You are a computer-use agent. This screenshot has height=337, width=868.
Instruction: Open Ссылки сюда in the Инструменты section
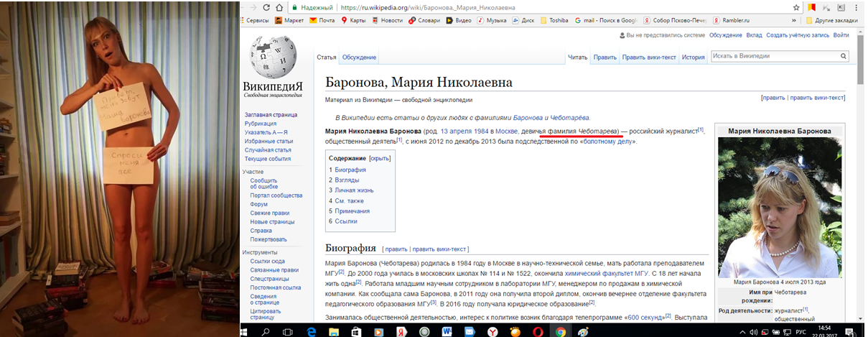tap(267, 261)
